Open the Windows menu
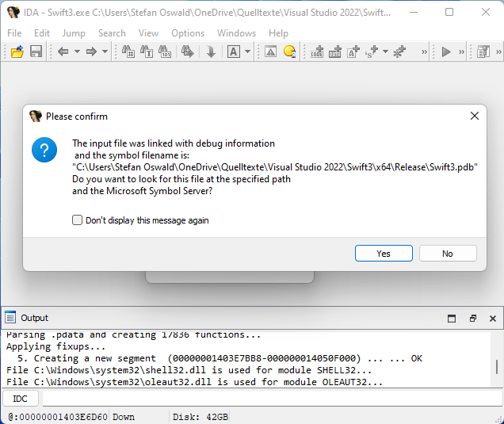 tap(236, 33)
